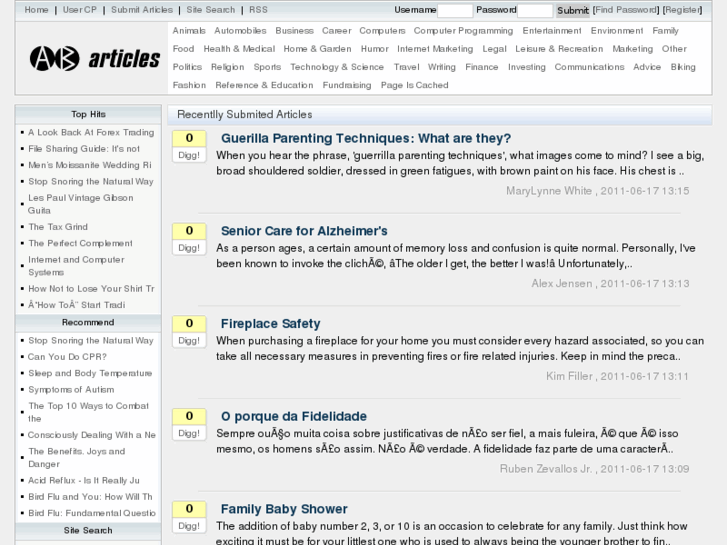
Task: Open Acid Reflux recommended article
Action: pyautogui.click(x=83, y=481)
